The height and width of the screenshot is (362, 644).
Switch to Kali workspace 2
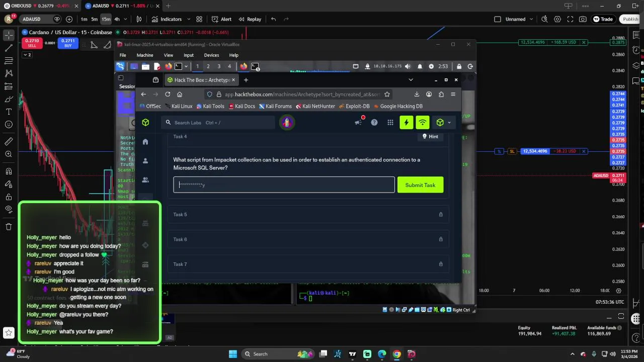208,66
